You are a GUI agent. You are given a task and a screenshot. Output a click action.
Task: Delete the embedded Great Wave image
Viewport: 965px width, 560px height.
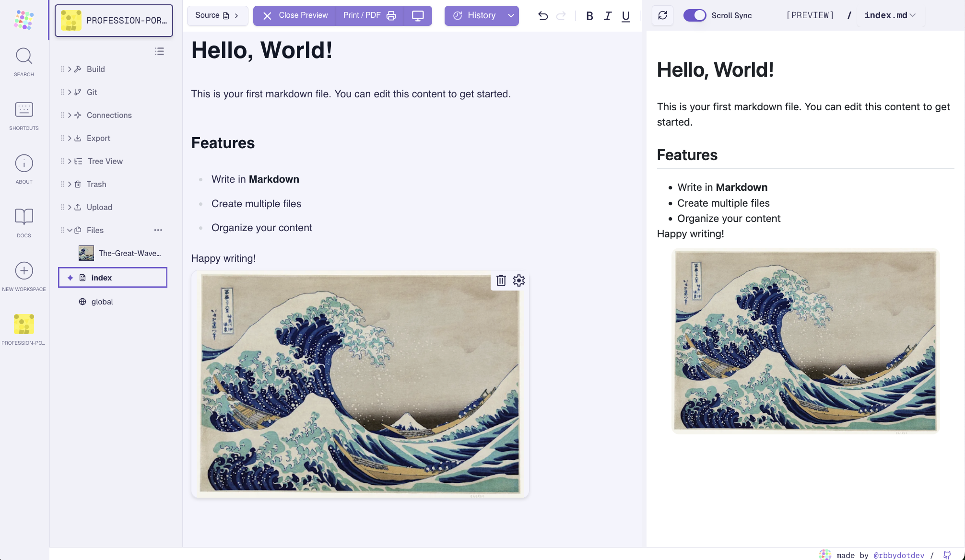coord(501,280)
